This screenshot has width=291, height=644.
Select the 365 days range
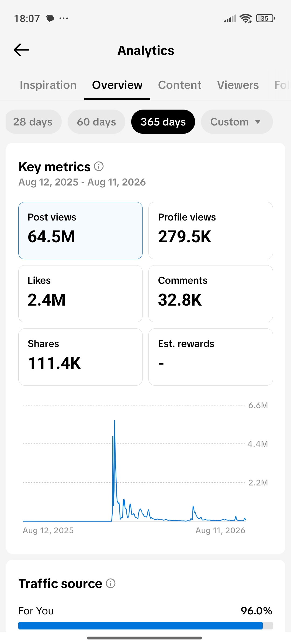[x=163, y=122]
